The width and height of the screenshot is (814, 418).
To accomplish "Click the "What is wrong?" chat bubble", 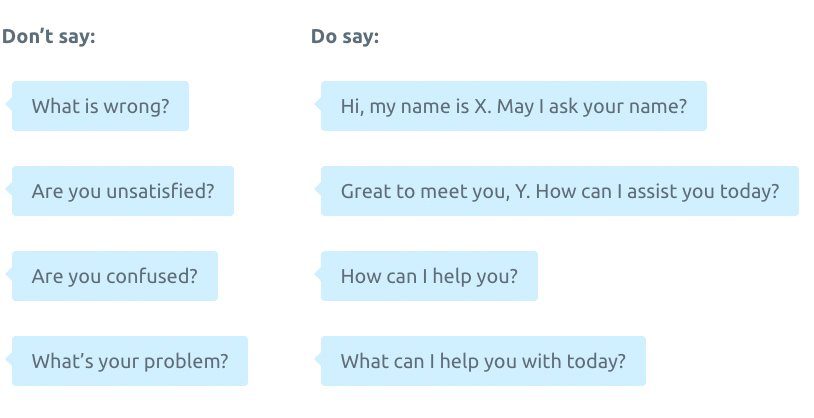I will [x=100, y=106].
